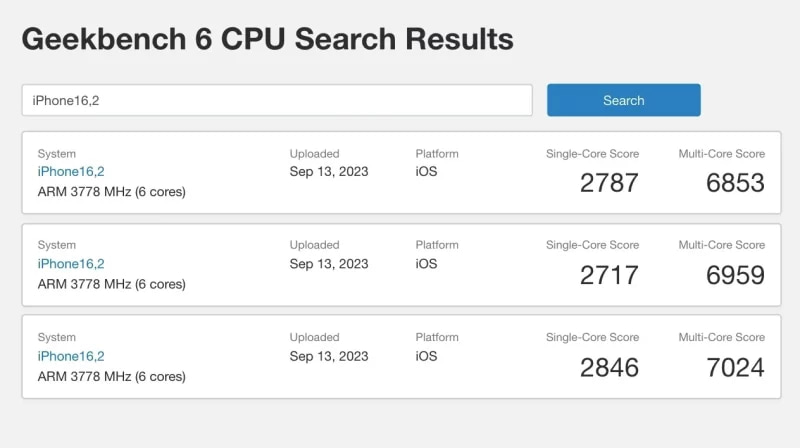Click the multi-core score 7024
The height and width of the screenshot is (448, 800).
(735, 367)
